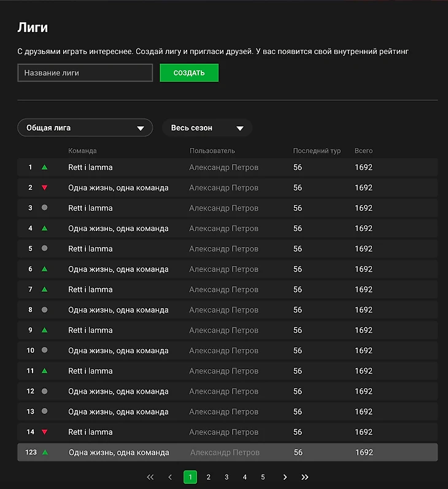Sort by the Последний тур column header

pyautogui.click(x=317, y=151)
